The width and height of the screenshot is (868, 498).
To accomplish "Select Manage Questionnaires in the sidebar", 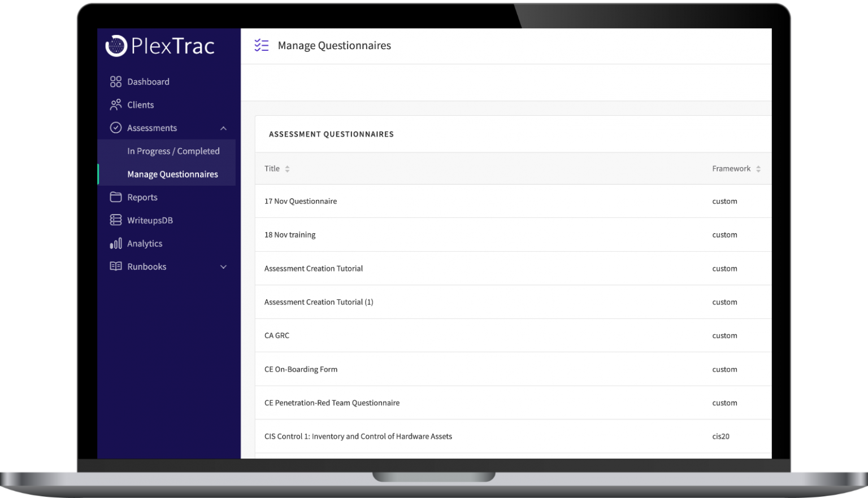I will tap(172, 174).
